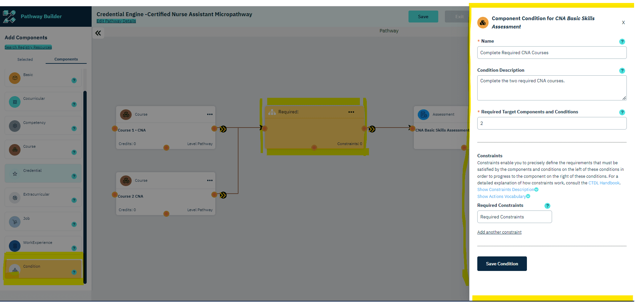
Task: Select the Credential component icon
Action: [15, 173]
